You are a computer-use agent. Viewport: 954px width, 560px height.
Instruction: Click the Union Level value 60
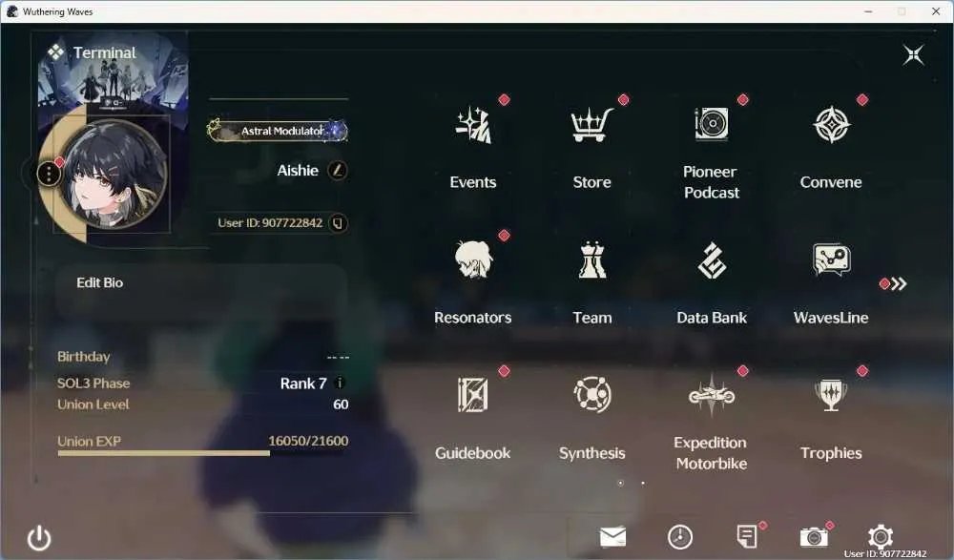(341, 404)
